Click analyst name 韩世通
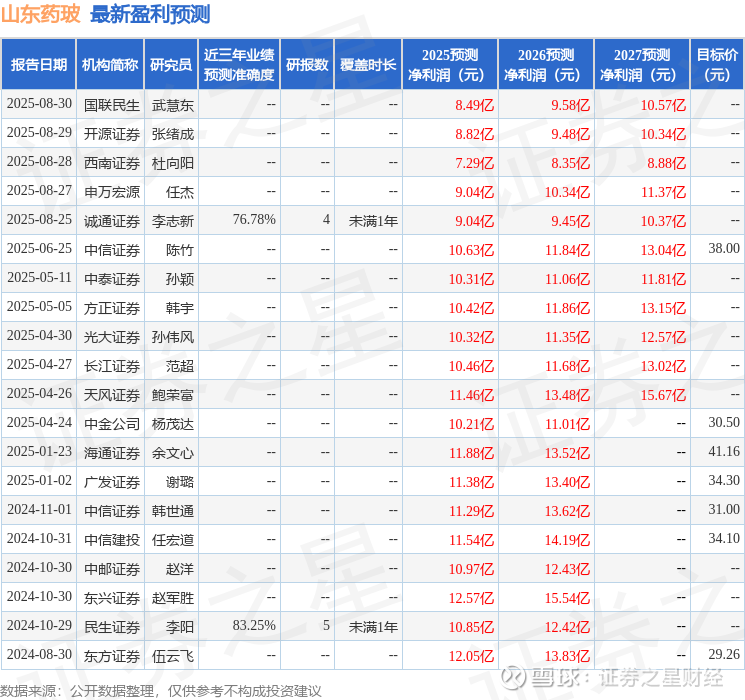The height and width of the screenshot is (700, 745). click(173, 511)
